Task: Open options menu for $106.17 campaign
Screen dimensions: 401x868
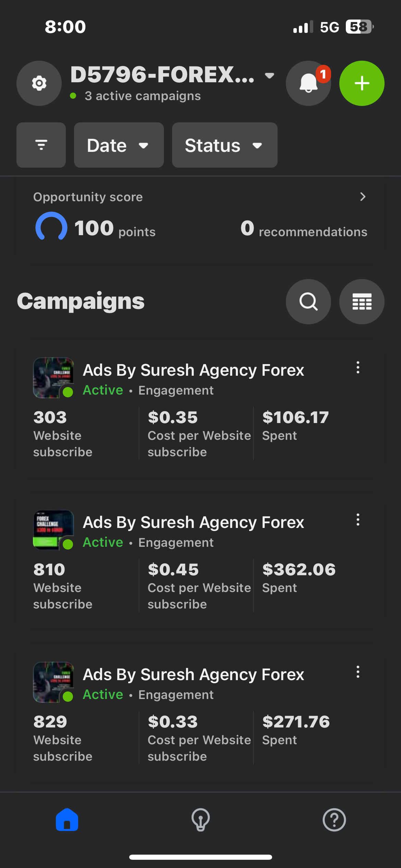Action: click(358, 367)
